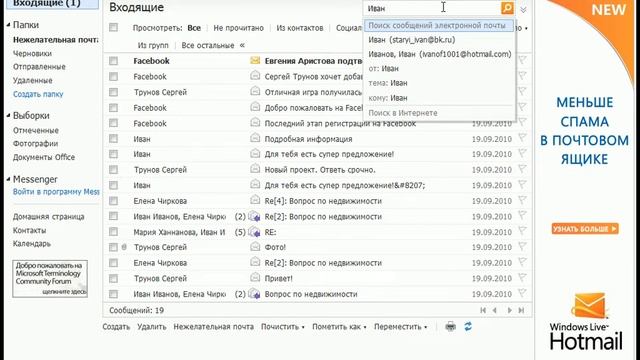Click envelope icon of Фото! message

coord(255,247)
